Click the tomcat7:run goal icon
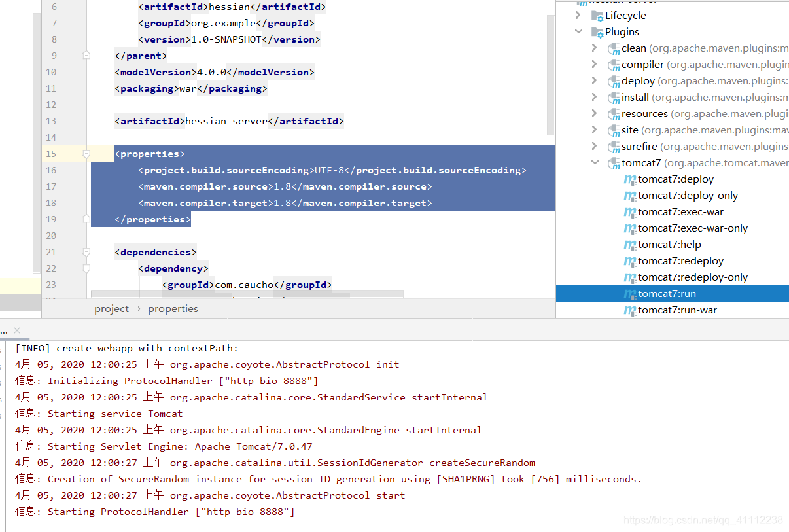 (630, 294)
